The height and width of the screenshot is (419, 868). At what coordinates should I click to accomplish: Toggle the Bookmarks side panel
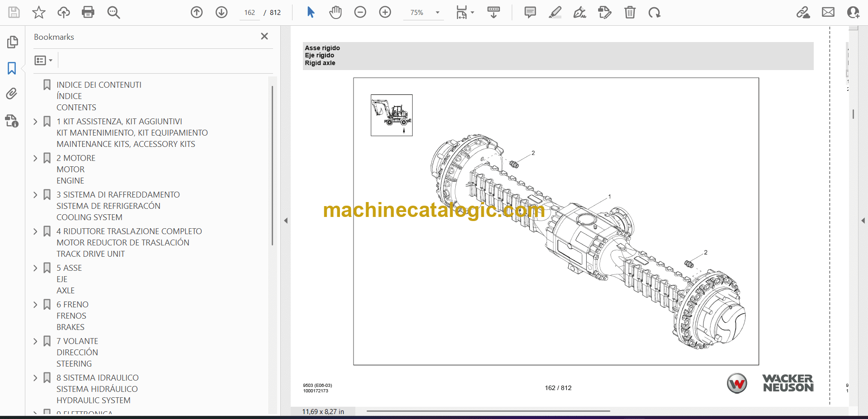tap(12, 68)
